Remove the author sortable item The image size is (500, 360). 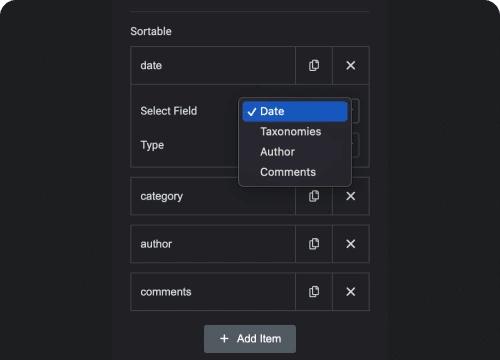[x=351, y=244]
